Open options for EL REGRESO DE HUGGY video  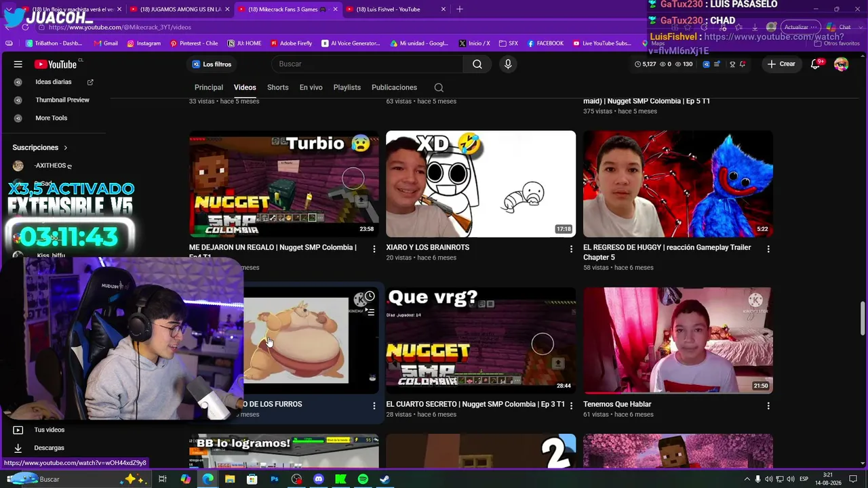(768, 249)
